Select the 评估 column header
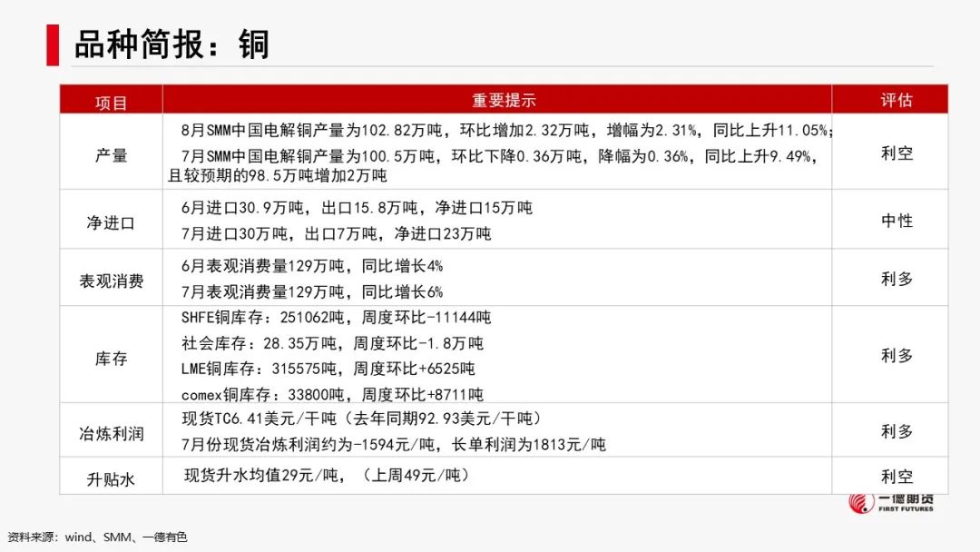 pos(897,100)
